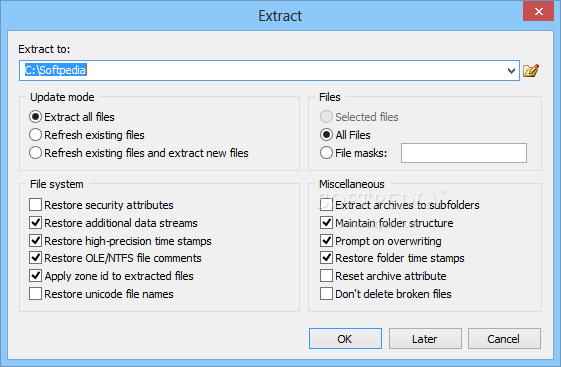Screen dimensions: 561x367
Task: Click the Later button
Action: point(425,338)
